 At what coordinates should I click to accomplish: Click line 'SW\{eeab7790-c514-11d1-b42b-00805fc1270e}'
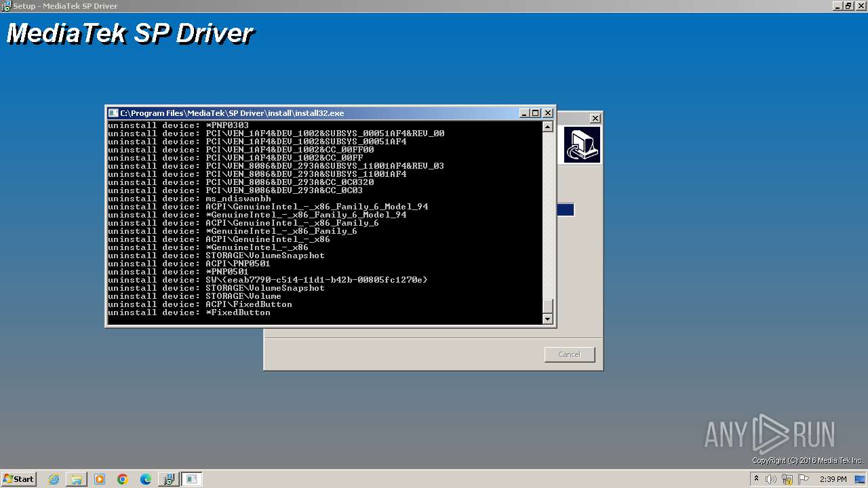pyautogui.click(x=317, y=280)
